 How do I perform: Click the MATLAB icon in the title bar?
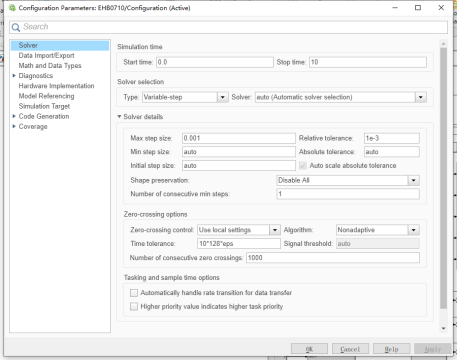pyautogui.click(x=12, y=8)
